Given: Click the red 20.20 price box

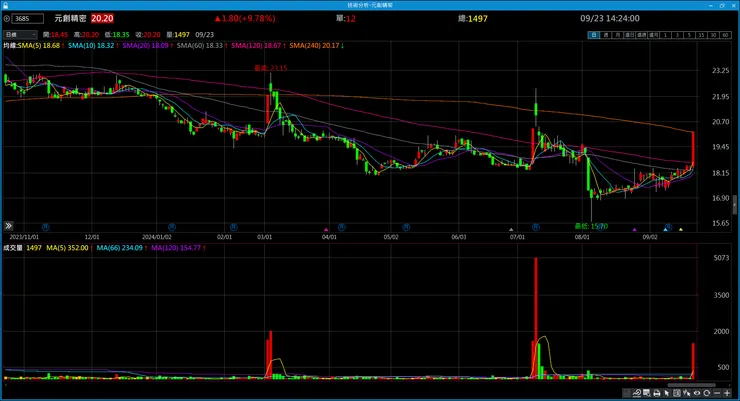Looking at the screenshot, I should pyautogui.click(x=102, y=18).
